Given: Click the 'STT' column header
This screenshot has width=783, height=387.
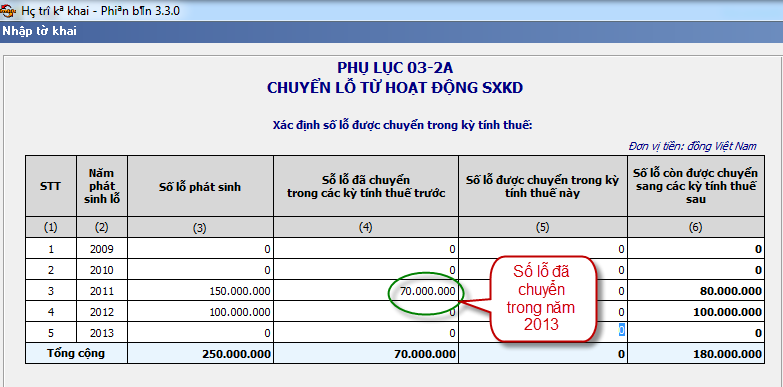Looking at the screenshot, I should [x=50, y=186].
